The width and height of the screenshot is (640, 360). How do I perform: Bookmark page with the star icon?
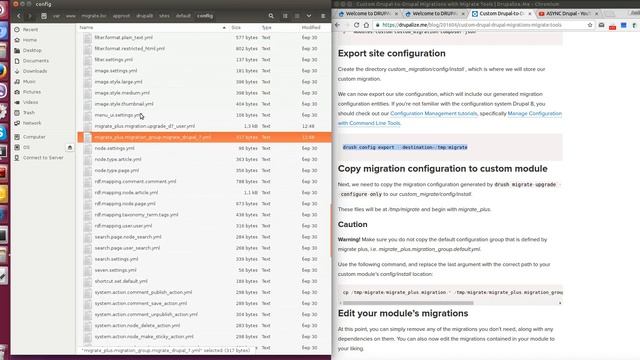point(590,25)
